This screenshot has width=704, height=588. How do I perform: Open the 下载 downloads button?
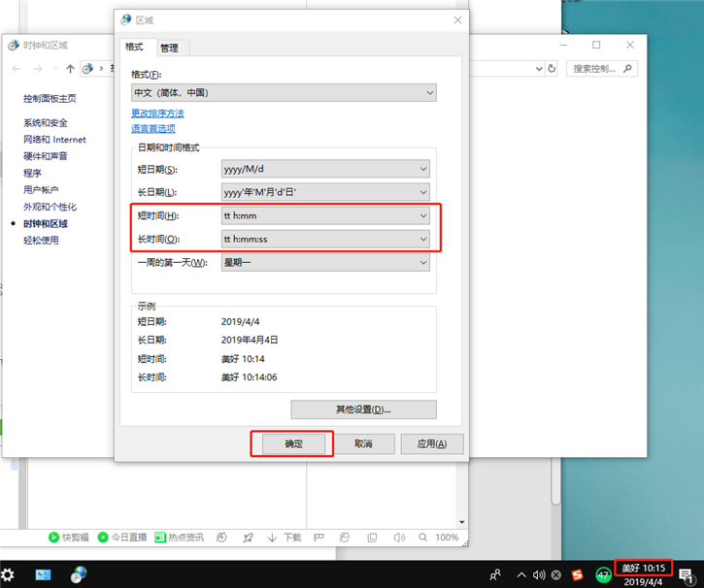pos(285,537)
